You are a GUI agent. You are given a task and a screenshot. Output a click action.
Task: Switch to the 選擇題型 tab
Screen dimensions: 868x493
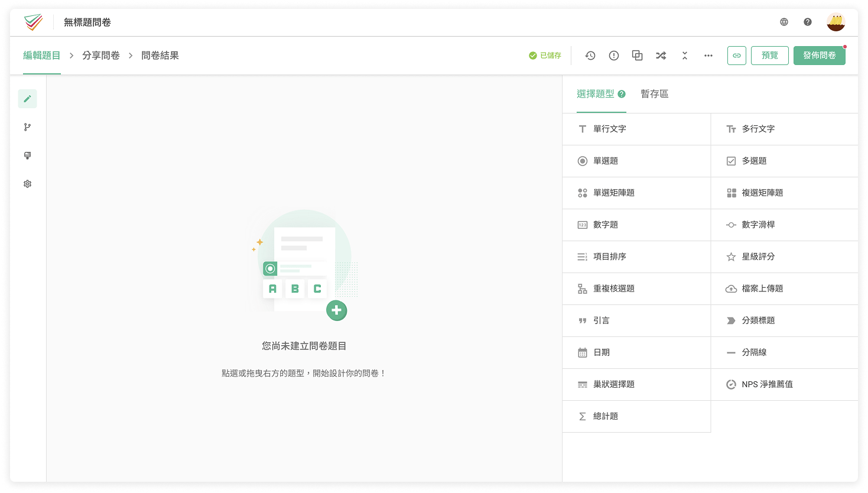coord(596,94)
